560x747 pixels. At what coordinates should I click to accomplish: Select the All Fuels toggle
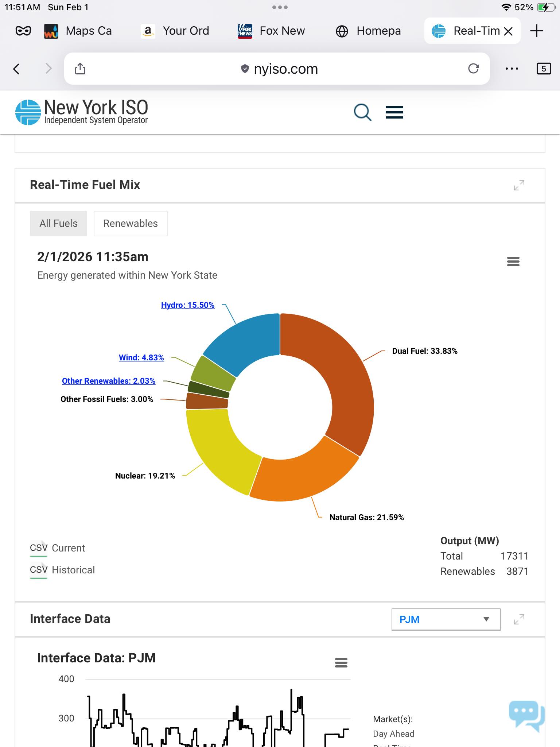click(x=59, y=224)
